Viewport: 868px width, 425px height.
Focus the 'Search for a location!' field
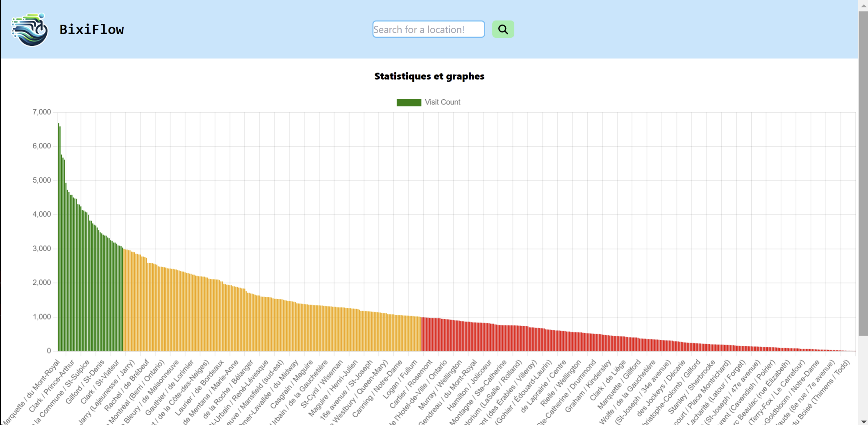coord(428,29)
